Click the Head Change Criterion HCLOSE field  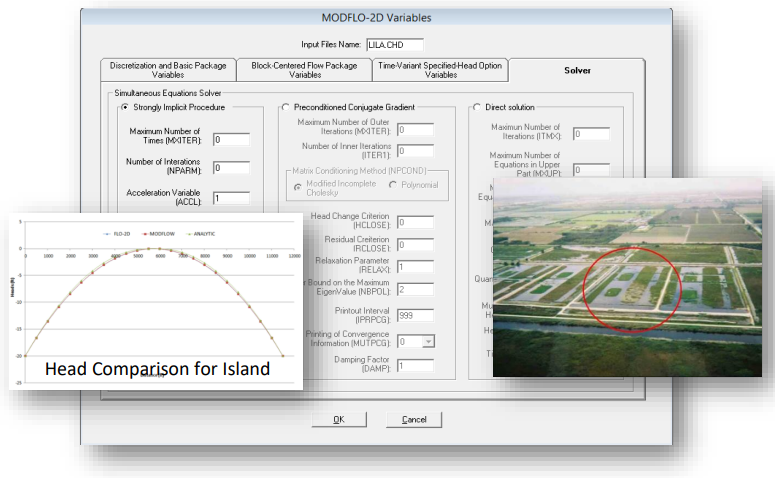(x=415, y=222)
